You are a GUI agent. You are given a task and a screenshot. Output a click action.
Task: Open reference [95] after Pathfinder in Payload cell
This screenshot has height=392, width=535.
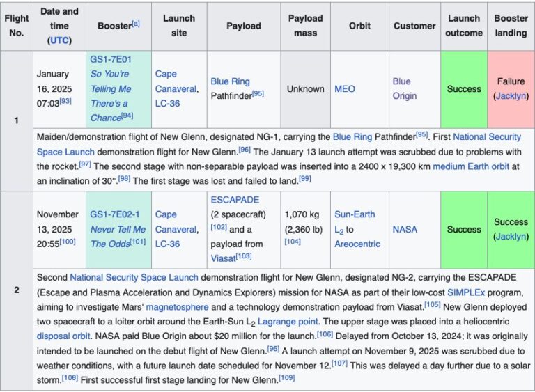tap(258, 93)
